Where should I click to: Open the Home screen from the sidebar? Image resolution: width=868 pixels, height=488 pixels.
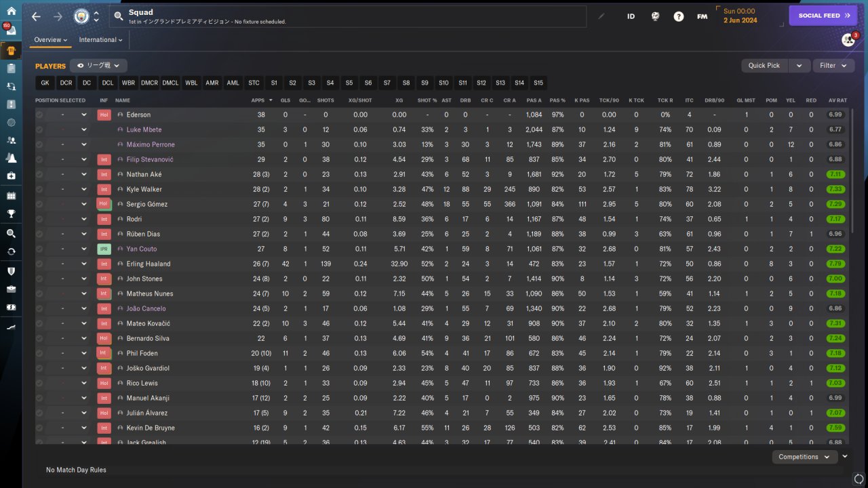point(11,11)
